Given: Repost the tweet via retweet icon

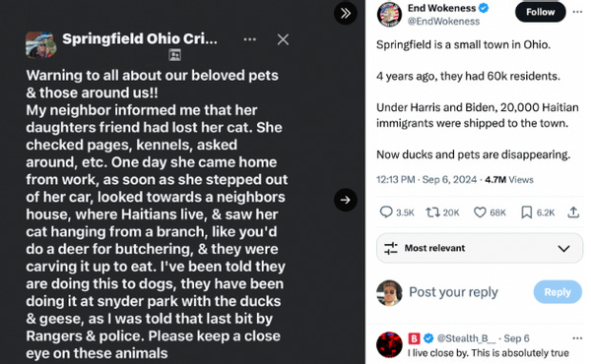Looking at the screenshot, I should 432,212.
